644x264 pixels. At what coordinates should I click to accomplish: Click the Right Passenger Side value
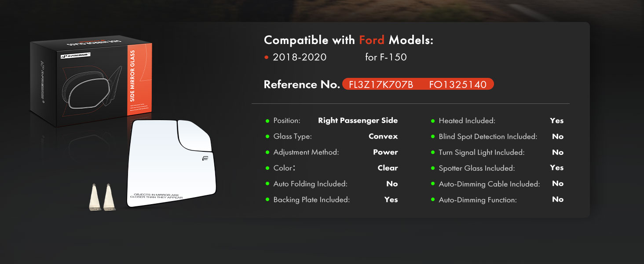[358, 121]
